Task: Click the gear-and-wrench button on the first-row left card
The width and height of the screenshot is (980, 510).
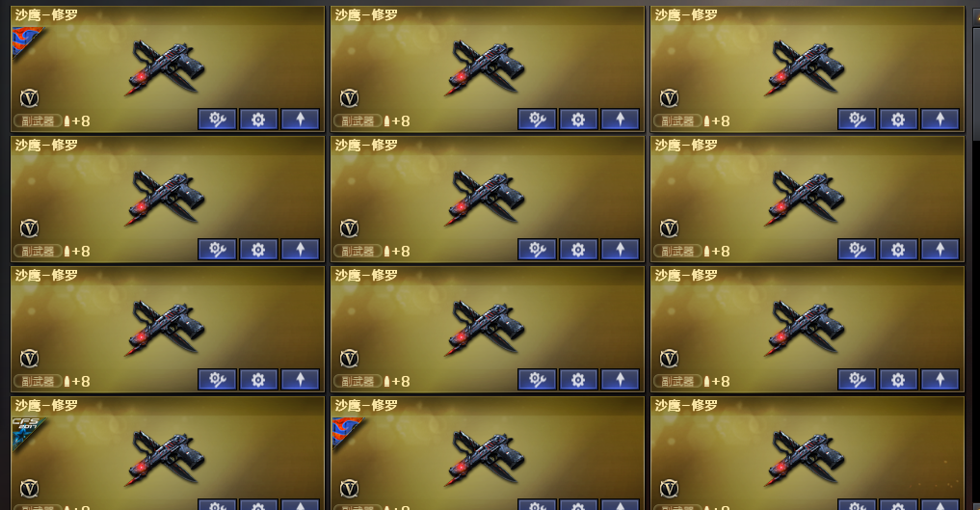Action: click(217, 120)
